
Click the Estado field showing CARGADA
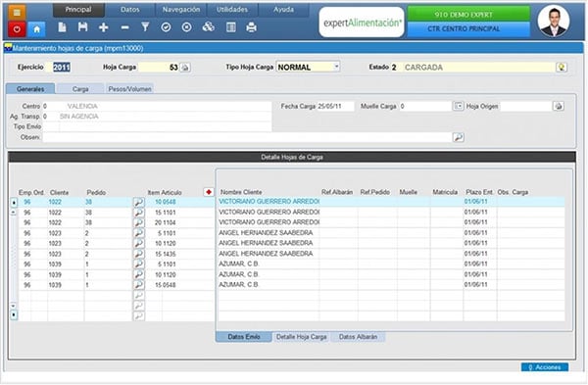pos(478,67)
